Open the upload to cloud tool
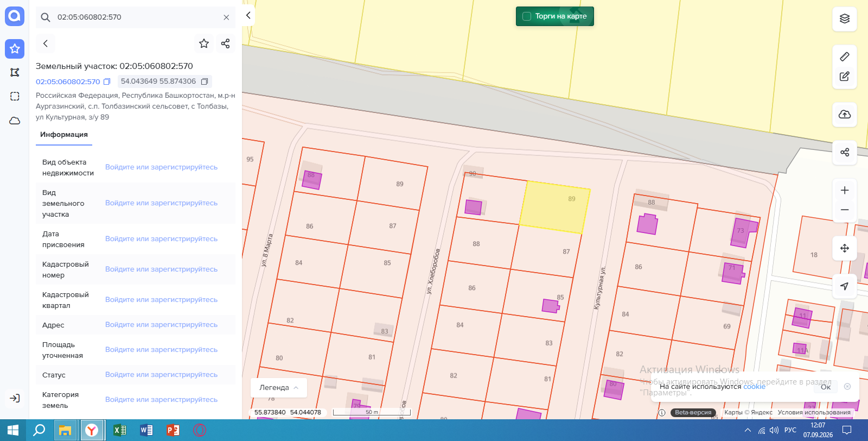The width and height of the screenshot is (868, 441). click(845, 114)
